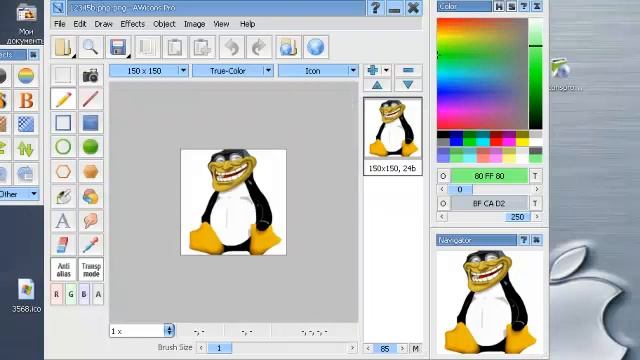
Task: Click the M button near the 85 slider
Action: click(x=416, y=349)
